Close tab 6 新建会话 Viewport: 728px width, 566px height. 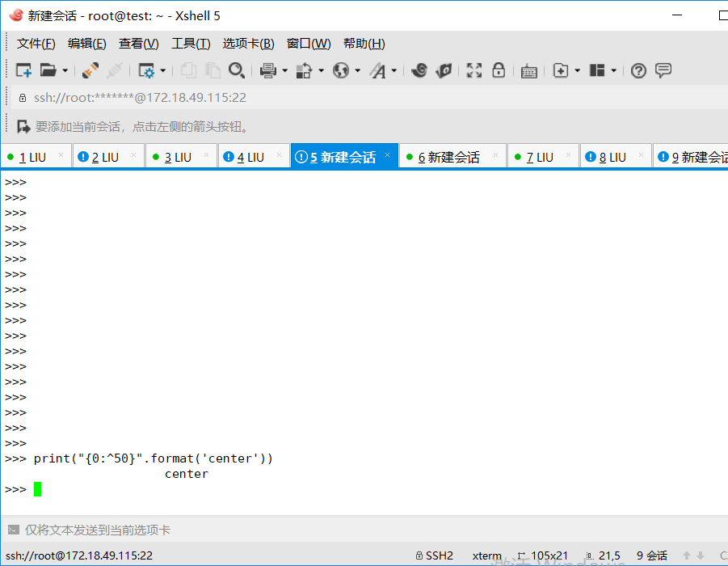click(495, 154)
